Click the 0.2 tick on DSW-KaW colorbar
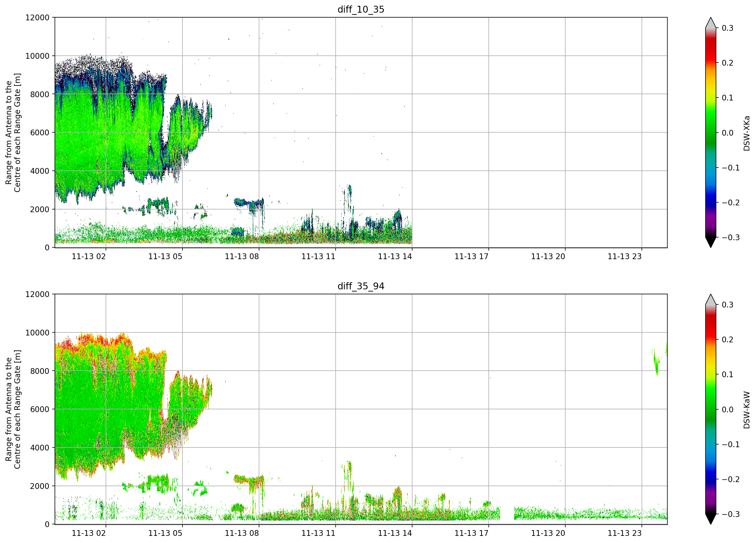The image size is (756, 543). pyautogui.click(x=728, y=340)
